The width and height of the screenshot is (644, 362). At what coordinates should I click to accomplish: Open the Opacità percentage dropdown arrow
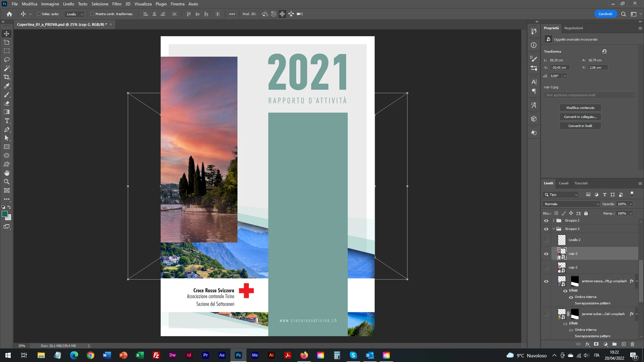631,204
